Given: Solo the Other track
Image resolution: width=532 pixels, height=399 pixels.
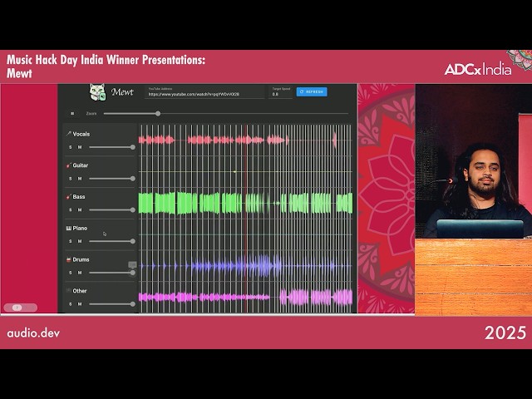Looking at the screenshot, I should pyautogui.click(x=71, y=304).
